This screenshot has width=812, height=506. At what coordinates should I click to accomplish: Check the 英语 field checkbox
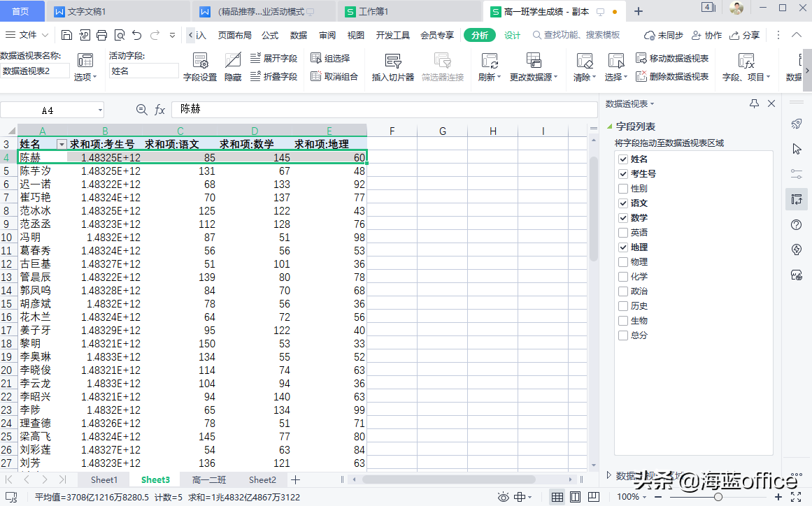pos(623,233)
